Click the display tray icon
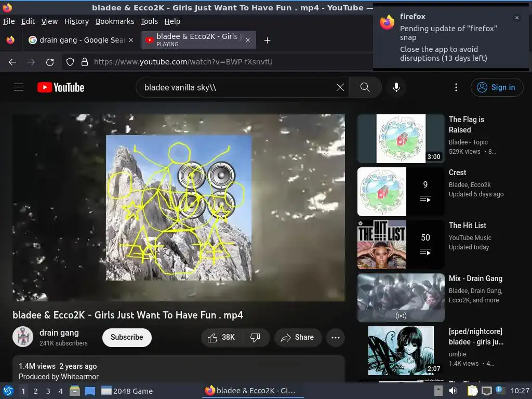Screen dimensions: 532x399 pyautogui.click(x=487, y=391)
